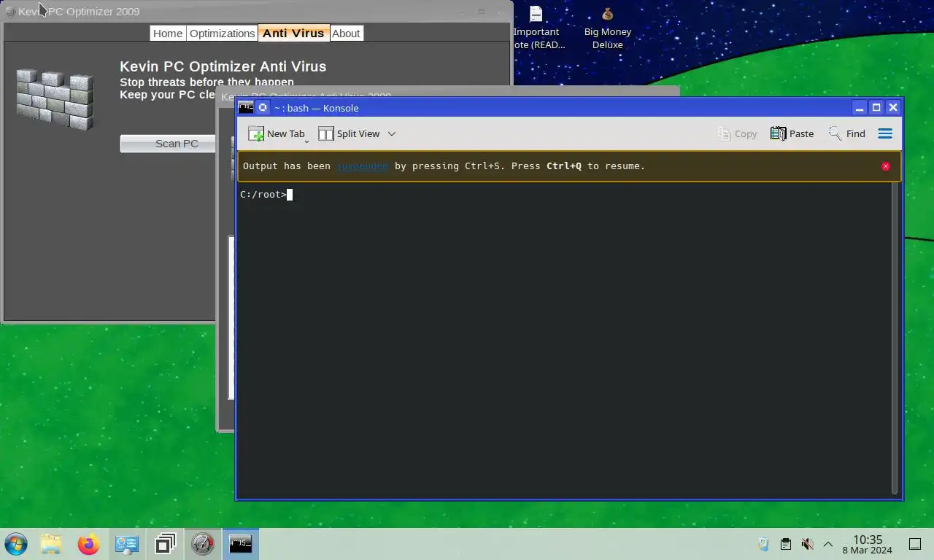Click the gauge optimizer taskbar icon

click(x=203, y=544)
